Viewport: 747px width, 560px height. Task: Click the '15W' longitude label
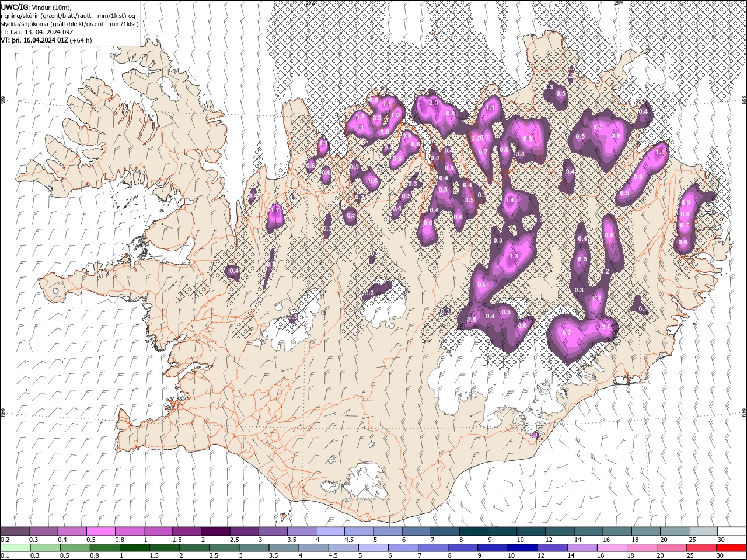pos(618,3)
